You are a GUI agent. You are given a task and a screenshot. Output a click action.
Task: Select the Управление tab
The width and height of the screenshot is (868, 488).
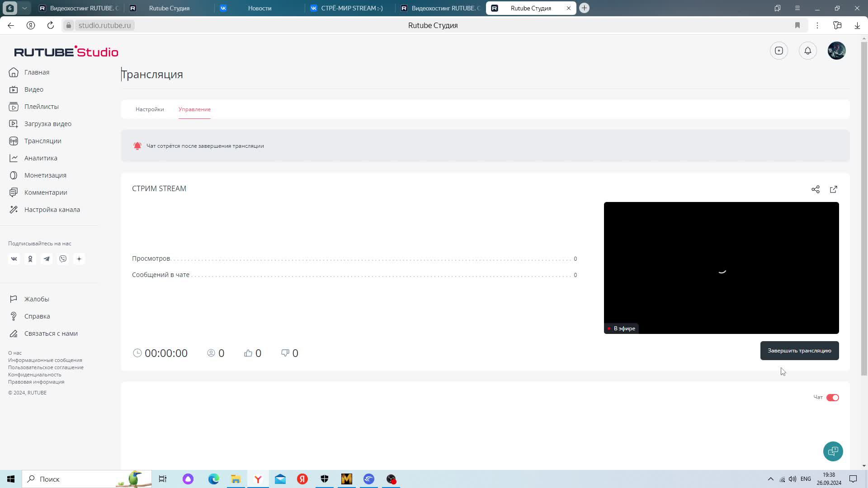(x=194, y=109)
